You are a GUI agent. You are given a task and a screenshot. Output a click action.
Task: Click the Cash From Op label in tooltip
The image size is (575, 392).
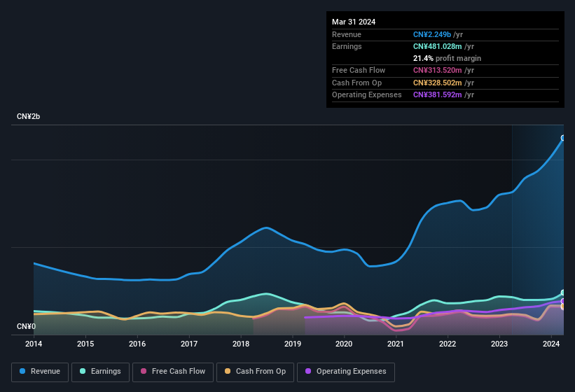click(356, 83)
